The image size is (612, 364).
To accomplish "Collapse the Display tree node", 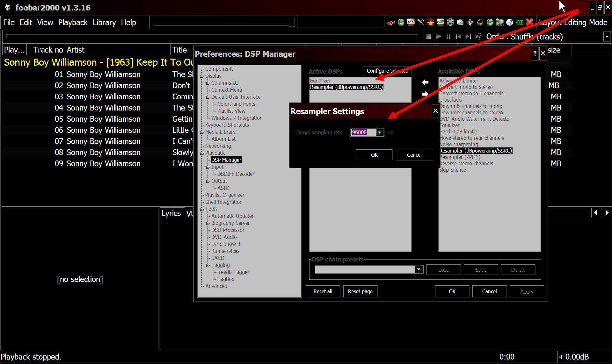I will [201, 76].
